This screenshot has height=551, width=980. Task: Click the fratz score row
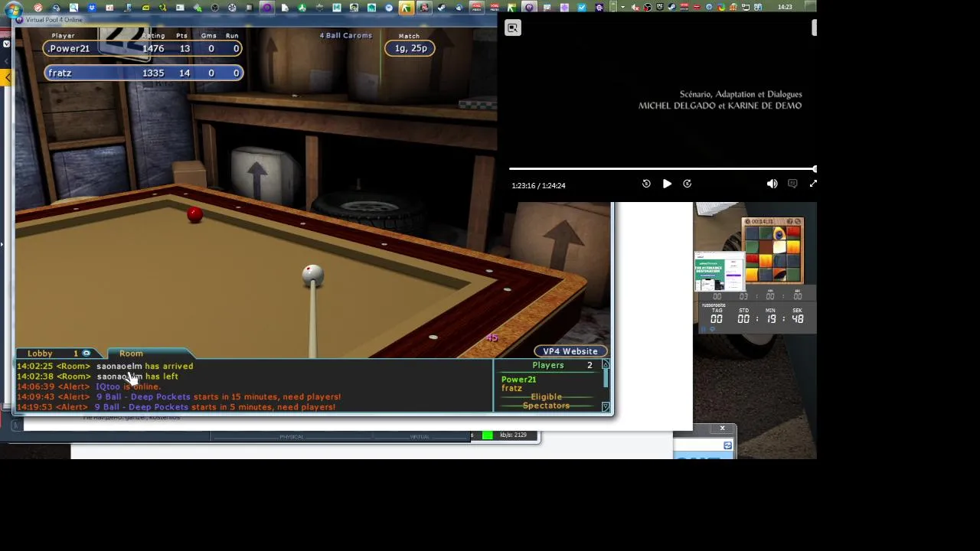[x=143, y=73]
